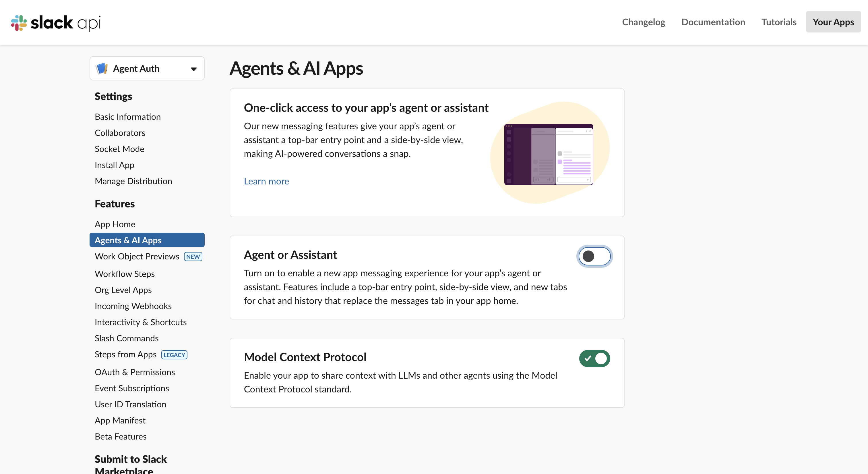
Task: Open the Changelog page
Action: click(643, 22)
